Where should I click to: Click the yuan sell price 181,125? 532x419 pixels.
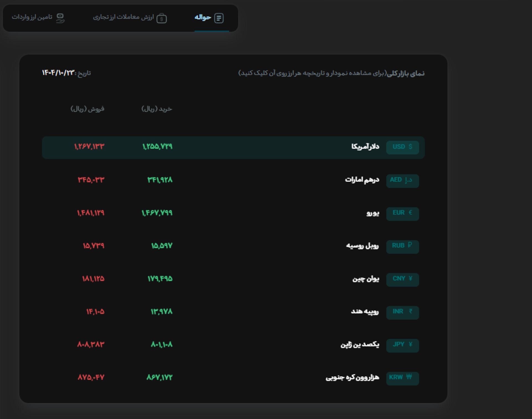click(x=93, y=279)
